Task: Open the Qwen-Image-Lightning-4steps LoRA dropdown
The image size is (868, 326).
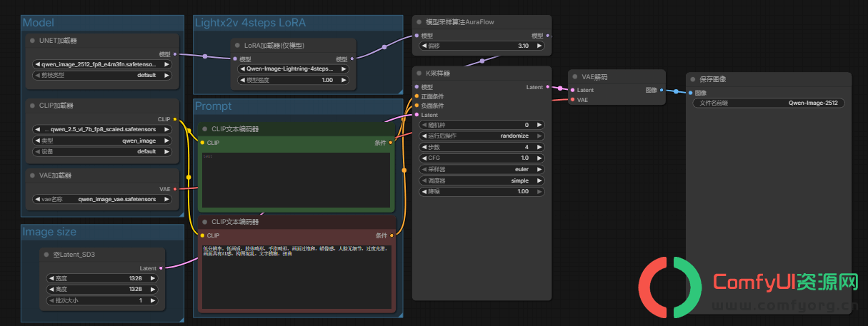Action: click(294, 69)
